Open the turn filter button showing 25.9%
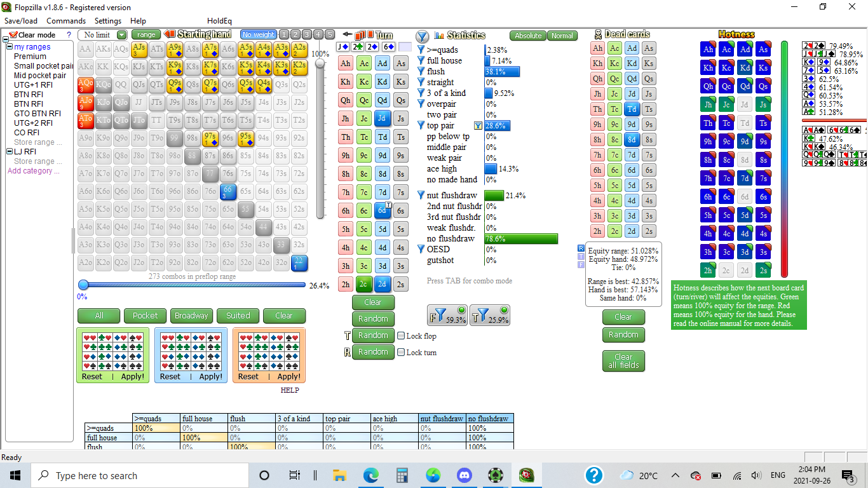The image size is (868, 488). (490, 315)
